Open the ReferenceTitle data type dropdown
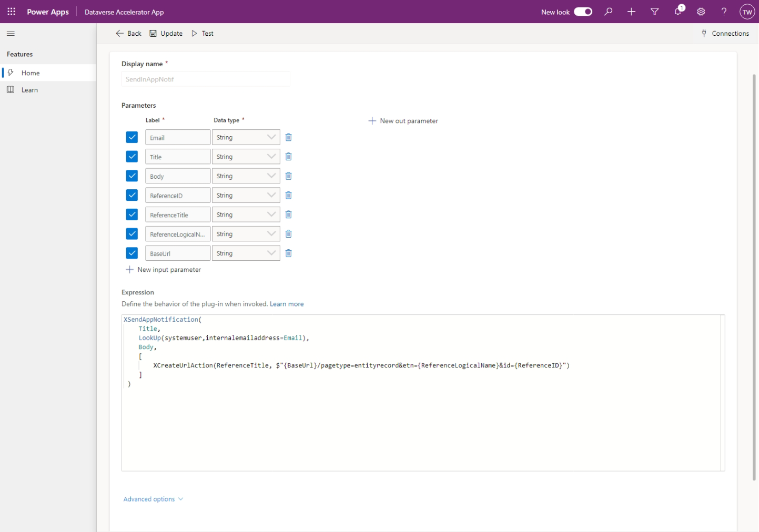The image size is (759, 532). (246, 214)
